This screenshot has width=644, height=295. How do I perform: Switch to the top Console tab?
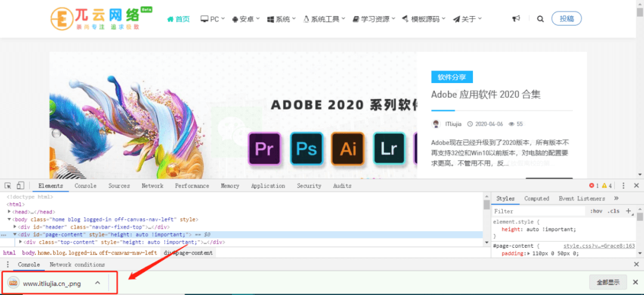85,186
